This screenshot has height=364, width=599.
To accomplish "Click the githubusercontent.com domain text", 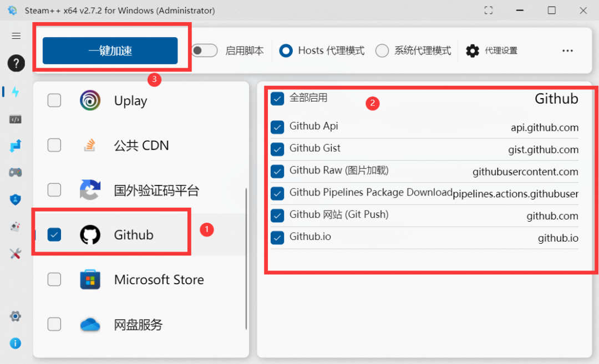I will coord(525,172).
